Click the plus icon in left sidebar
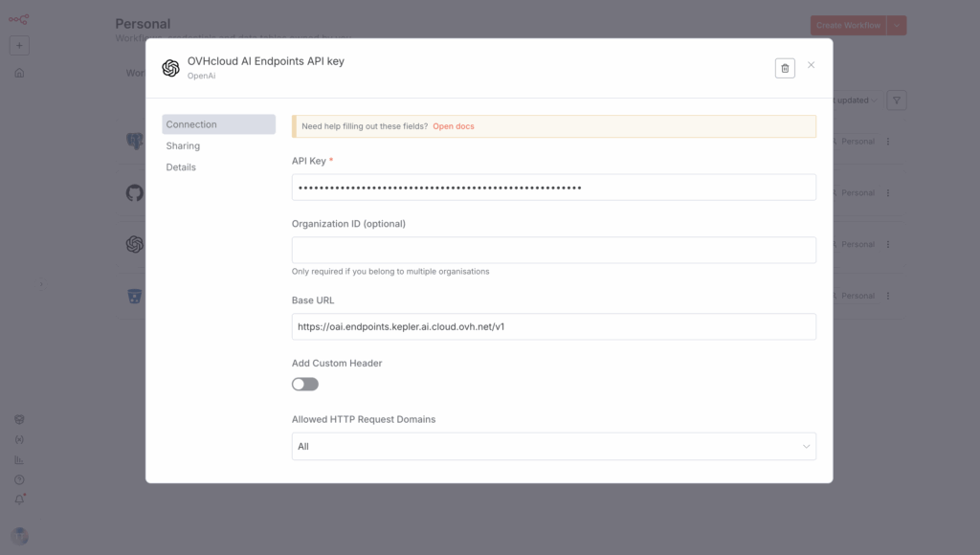 [19, 46]
